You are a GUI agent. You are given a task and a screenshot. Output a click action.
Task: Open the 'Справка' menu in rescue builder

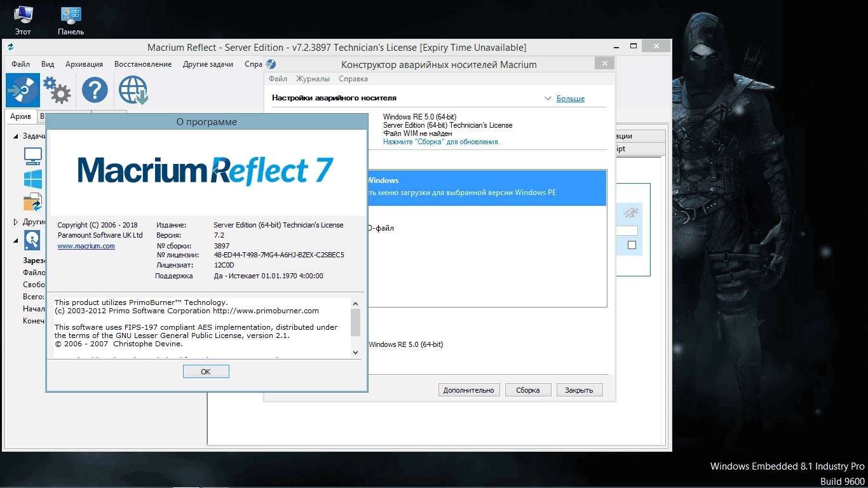[353, 79]
